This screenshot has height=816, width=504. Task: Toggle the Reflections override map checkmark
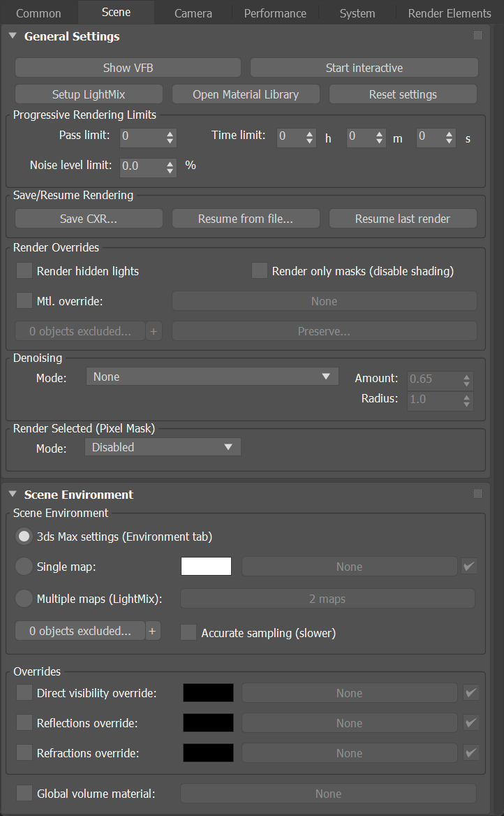[470, 723]
